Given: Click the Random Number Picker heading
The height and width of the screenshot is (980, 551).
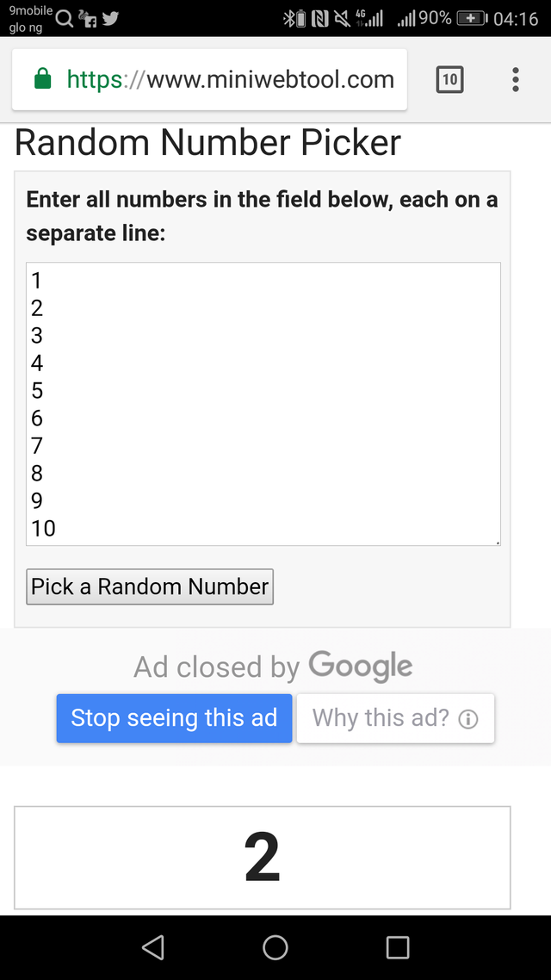Looking at the screenshot, I should point(207,143).
